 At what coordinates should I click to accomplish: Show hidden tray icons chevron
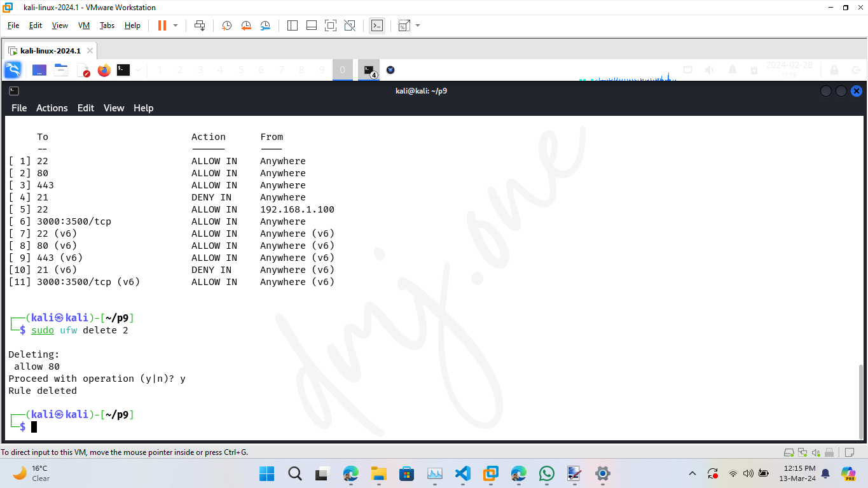692,473
